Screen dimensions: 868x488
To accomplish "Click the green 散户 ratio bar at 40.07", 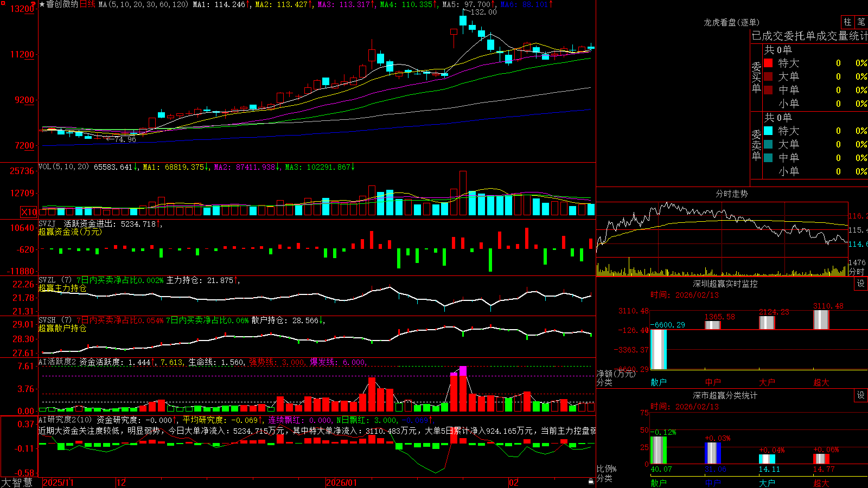I will [x=659, y=450].
